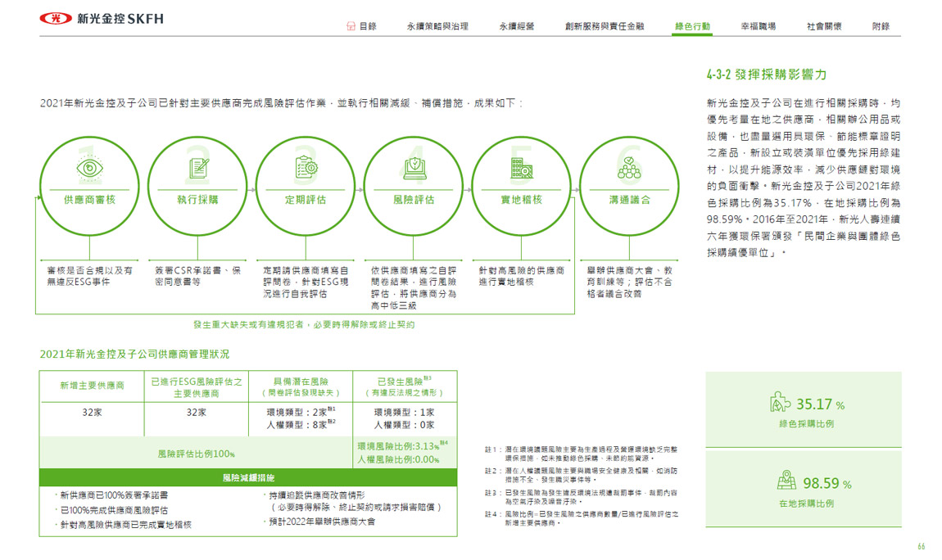942x560 pixels.
Task: Select the 4-3-2 發揮採購影響力 heading
Action: 765,75
